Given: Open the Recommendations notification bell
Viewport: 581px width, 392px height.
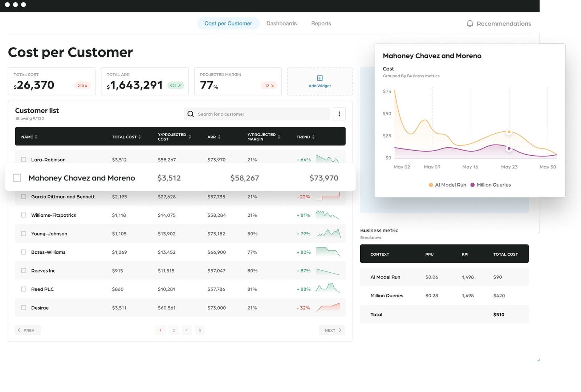Looking at the screenshot, I should (x=470, y=24).
